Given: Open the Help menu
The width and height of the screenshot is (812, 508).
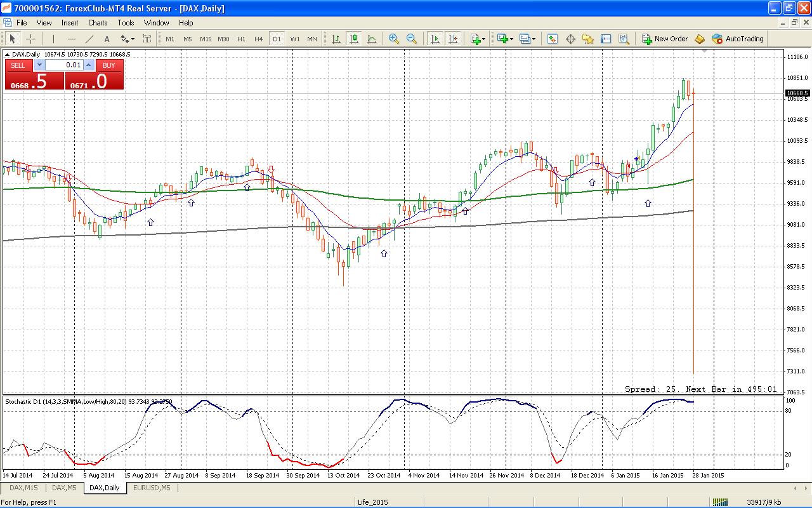Looking at the screenshot, I should [186, 22].
